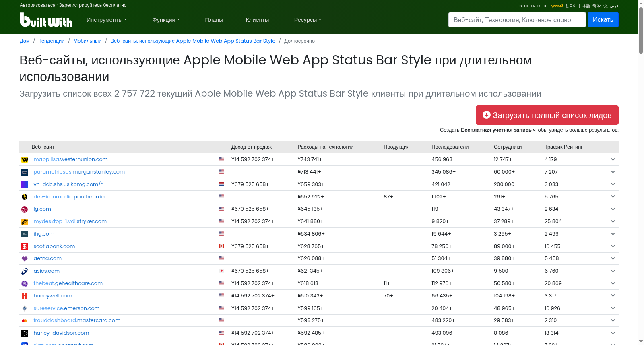The width and height of the screenshot is (644, 345).
Task: Click the Aetna heart favicon icon
Action: click(x=25, y=259)
